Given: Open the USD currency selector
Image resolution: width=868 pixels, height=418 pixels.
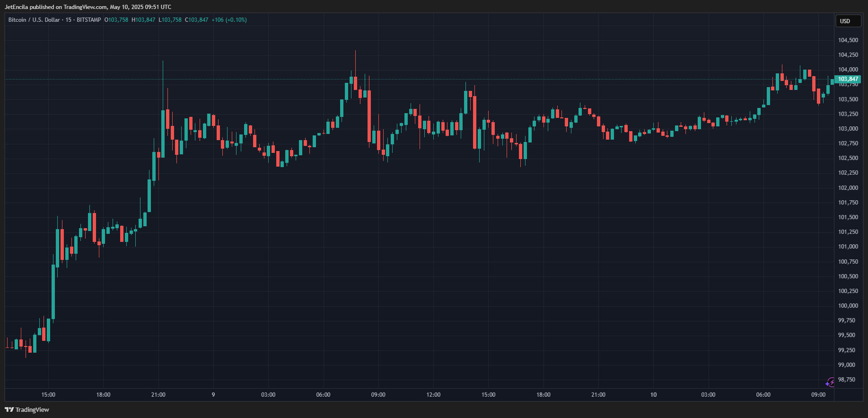Looking at the screenshot, I should click(848, 21).
